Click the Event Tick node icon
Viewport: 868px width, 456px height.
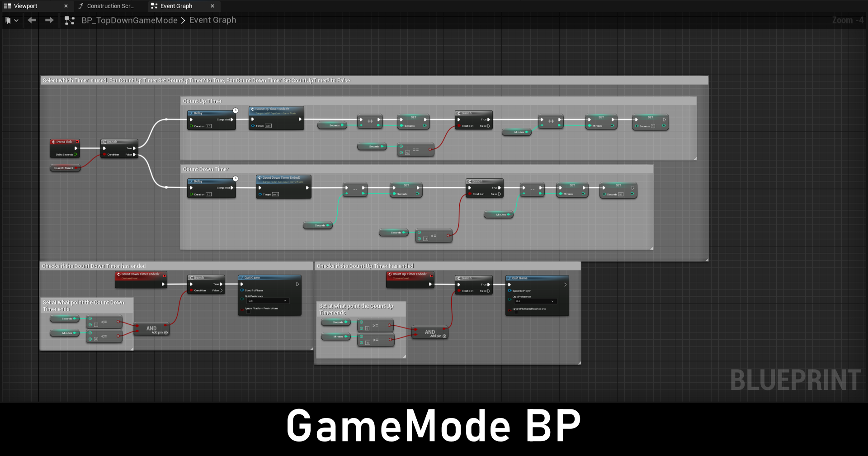(53, 142)
